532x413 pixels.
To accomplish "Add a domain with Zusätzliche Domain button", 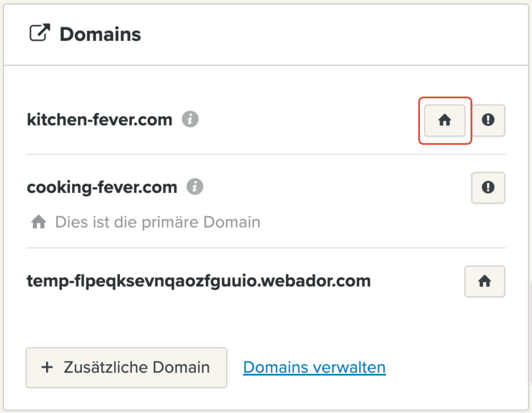I will [x=127, y=367].
